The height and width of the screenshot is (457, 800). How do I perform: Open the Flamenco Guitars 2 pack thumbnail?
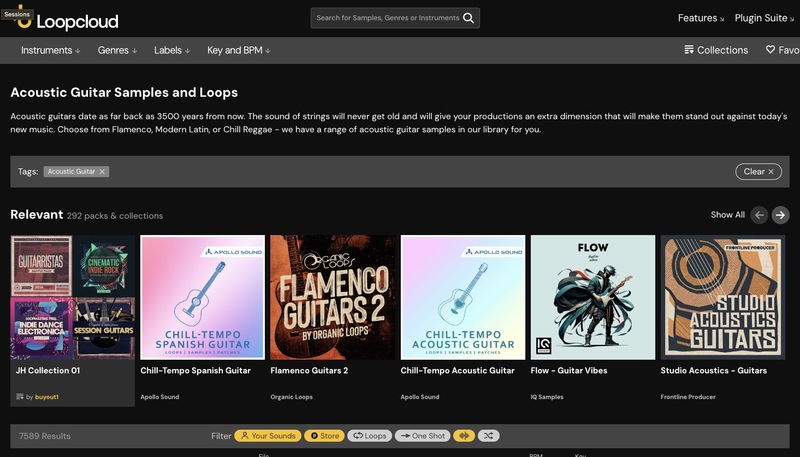coord(333,297)
